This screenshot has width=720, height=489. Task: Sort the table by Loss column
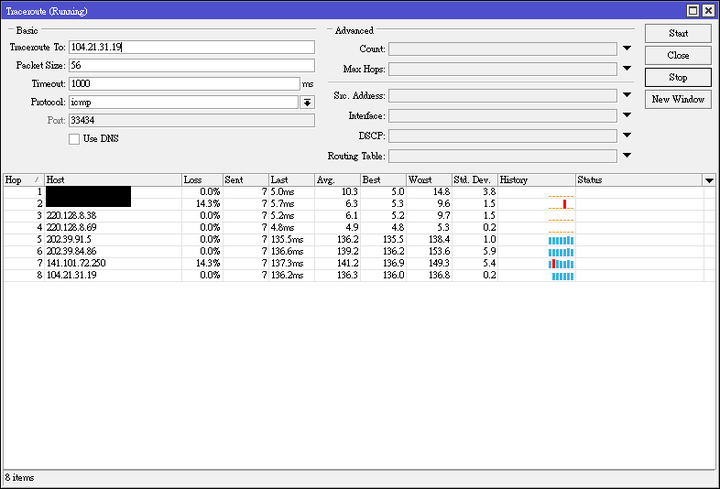tap(202, 180)
